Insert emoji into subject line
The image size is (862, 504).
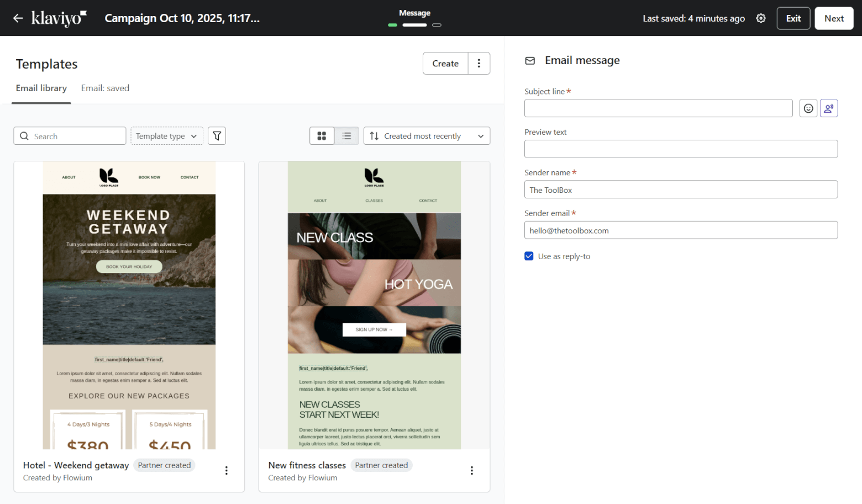808,108
